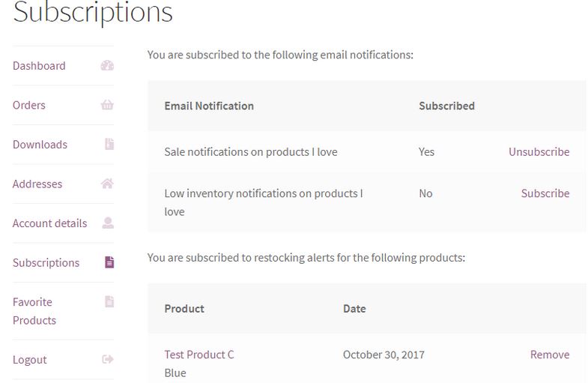Click the Favorite Products page icon
Image resolution: width=588 pixels, height=383 pixels.
109,301
